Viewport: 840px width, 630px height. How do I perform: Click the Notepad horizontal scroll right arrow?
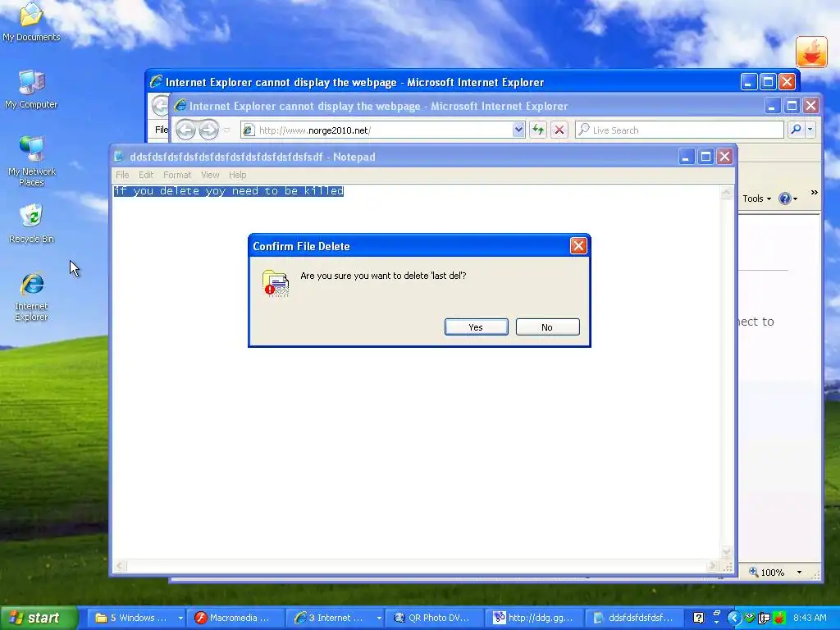712,566
